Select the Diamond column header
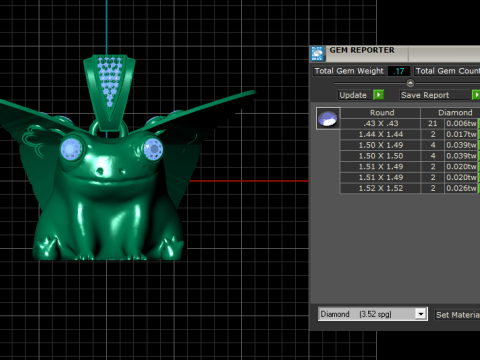The image size is (480, 360). [x=450, y=113]
